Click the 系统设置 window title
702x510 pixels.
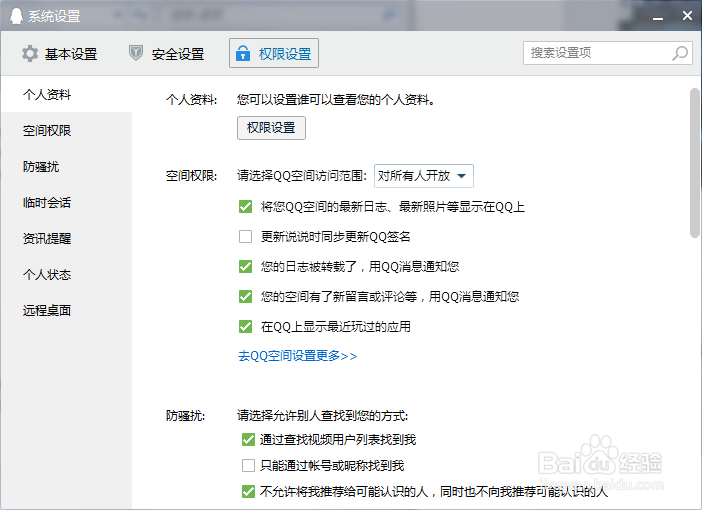click(54, 16)
